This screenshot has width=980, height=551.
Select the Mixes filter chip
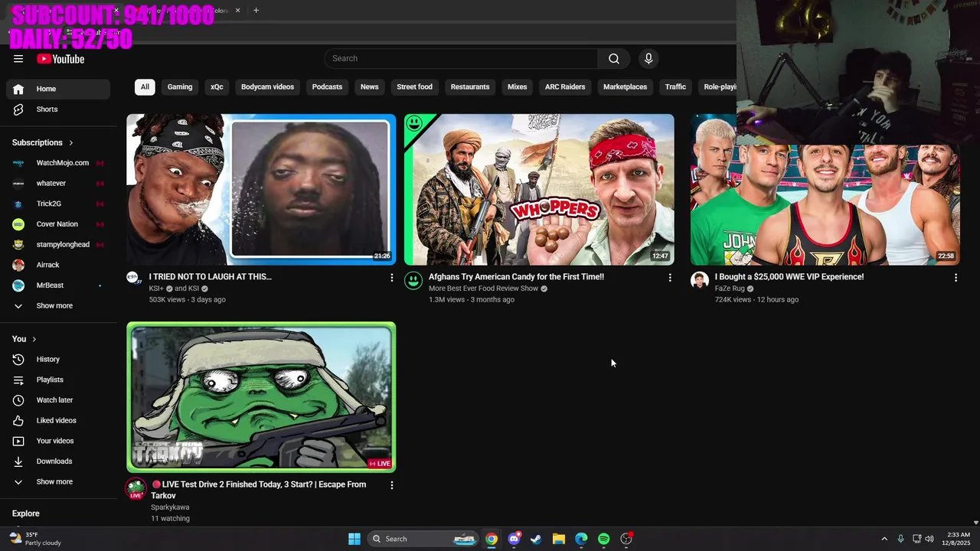(x=518, y=86)
